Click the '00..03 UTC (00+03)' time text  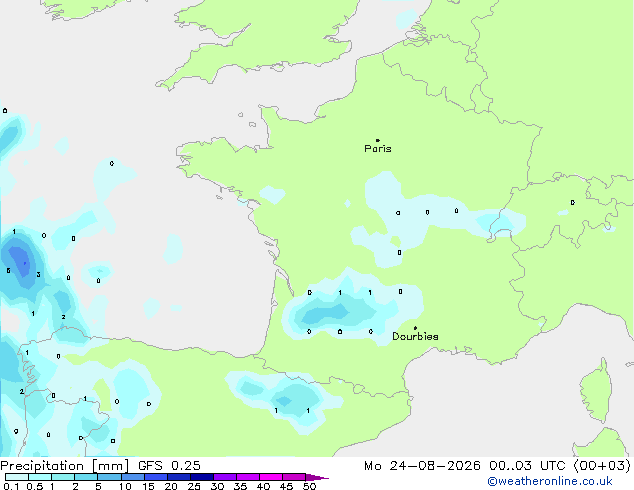click(x=560, y=466)
